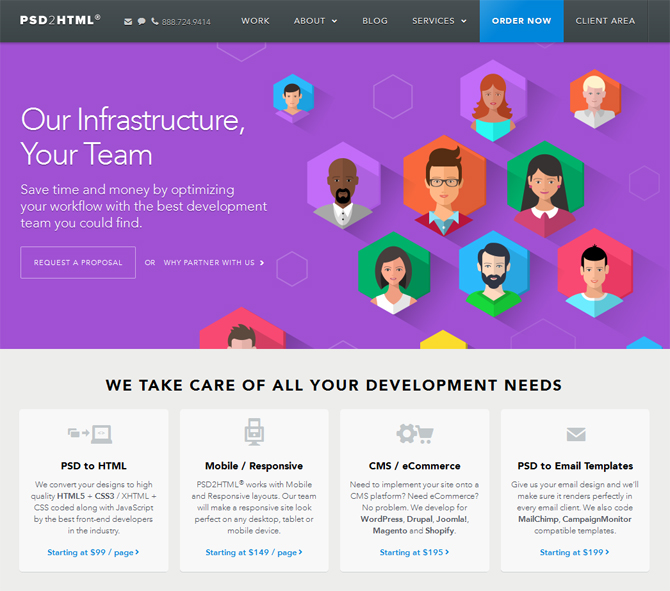Click the small blue hexagon avatar of dark-haired man
Screen dimensions: 670x591
click(x=294, y=99)
